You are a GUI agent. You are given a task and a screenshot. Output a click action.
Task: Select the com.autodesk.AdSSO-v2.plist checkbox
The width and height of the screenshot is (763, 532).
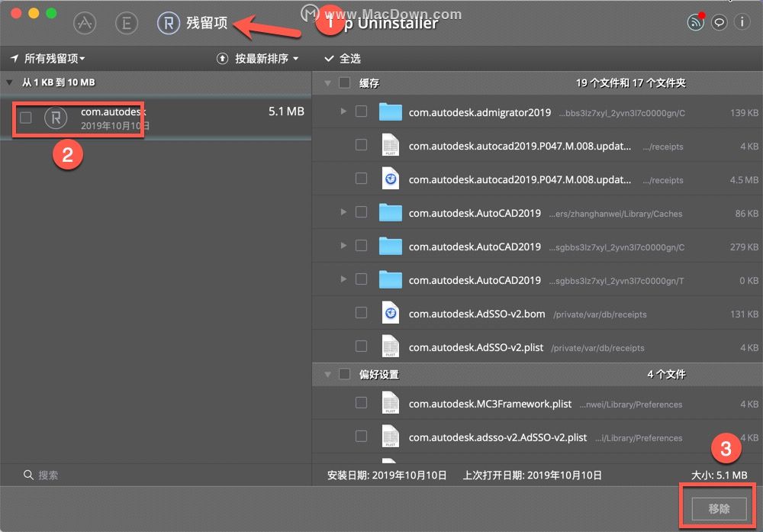point(361,346)
